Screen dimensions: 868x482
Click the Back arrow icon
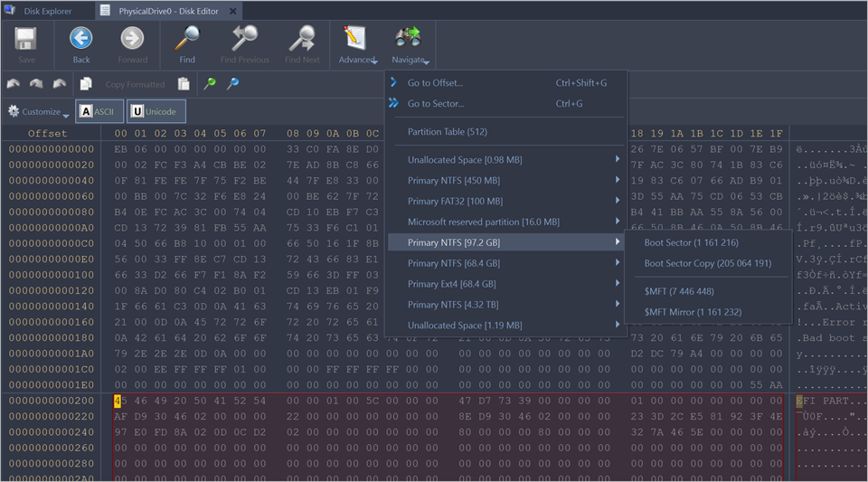[x=81, y=39]
